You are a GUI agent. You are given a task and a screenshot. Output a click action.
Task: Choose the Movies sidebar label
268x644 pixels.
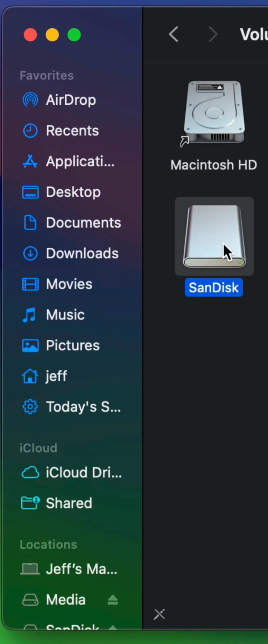(x=69, y=284)
